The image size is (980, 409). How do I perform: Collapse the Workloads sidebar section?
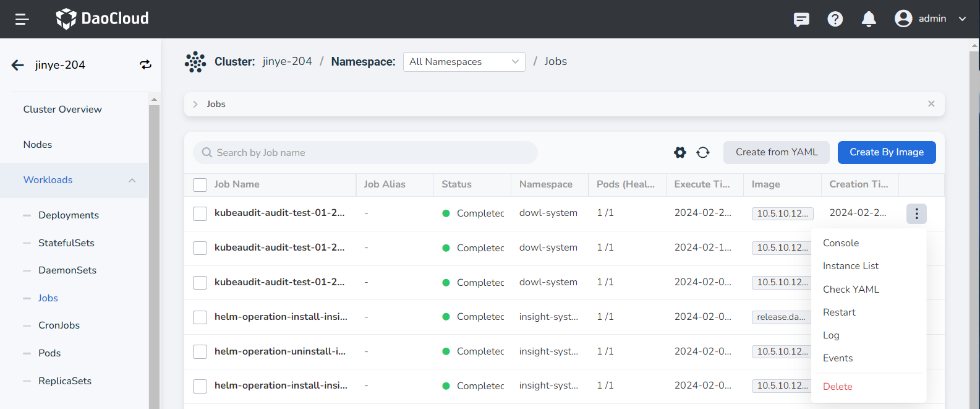[132, 180]
